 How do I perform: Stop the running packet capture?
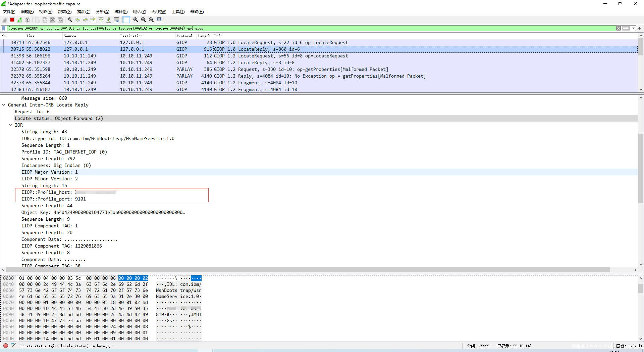click(12, 20)
